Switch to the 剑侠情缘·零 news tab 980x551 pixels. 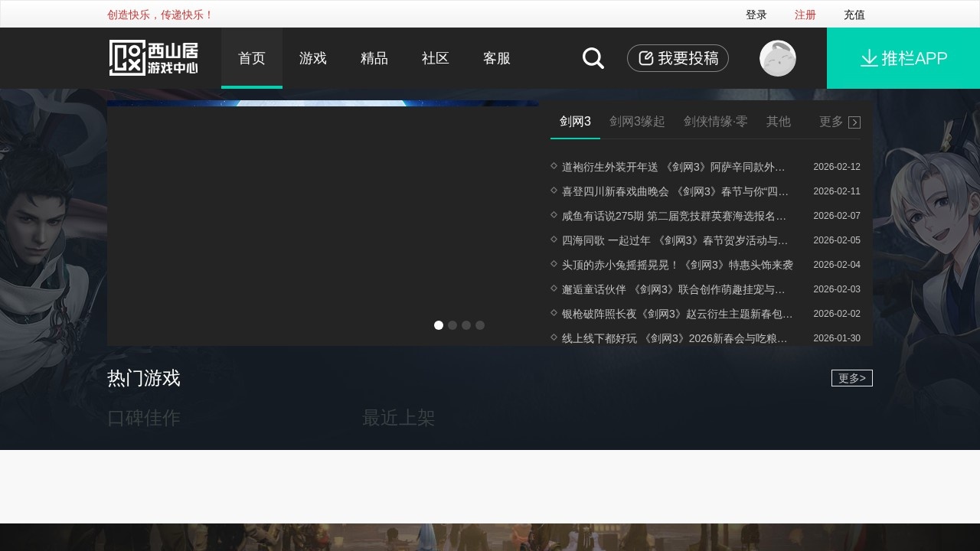coord(717,121)
